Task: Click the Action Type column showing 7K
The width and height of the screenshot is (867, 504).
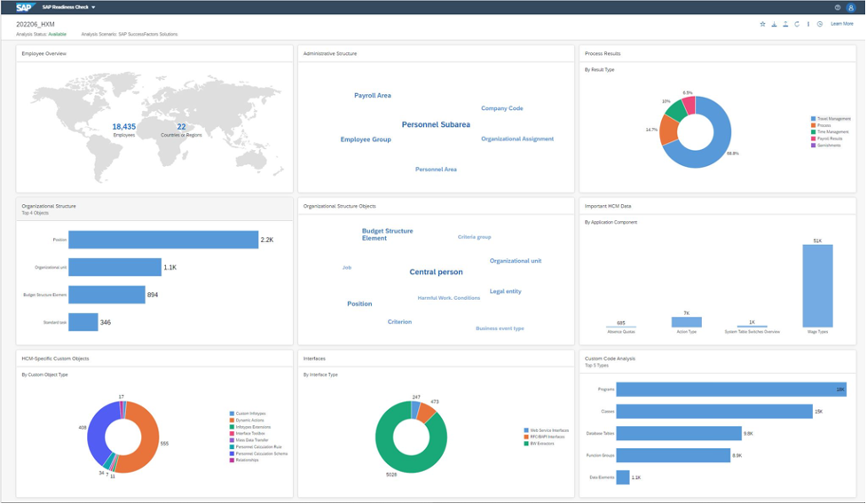Action: (686, 322)
